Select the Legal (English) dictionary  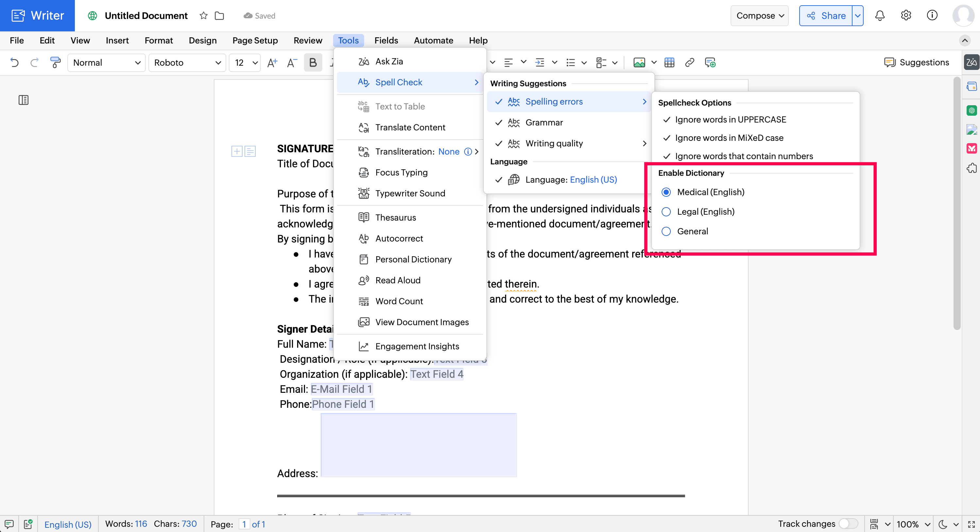(x=666, y=212)
